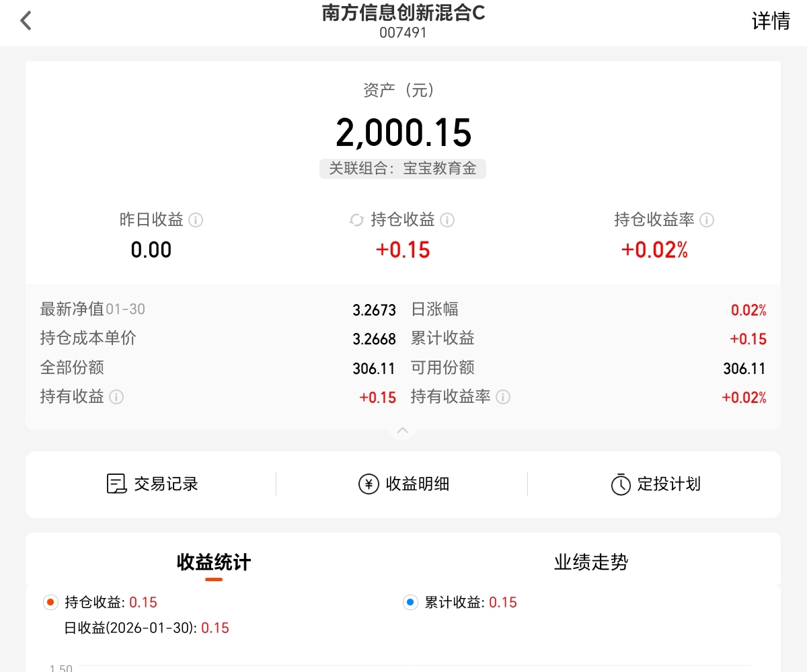The width and height of the screenshot is (807, 672).
Task: Tap the 交易记录 document icon
Action: click(x=117, y=484)
